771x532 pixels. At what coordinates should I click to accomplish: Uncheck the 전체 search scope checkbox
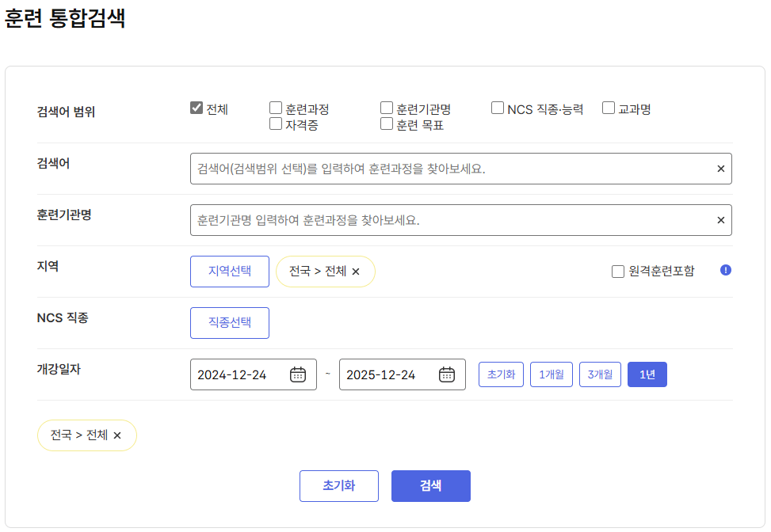195,108
